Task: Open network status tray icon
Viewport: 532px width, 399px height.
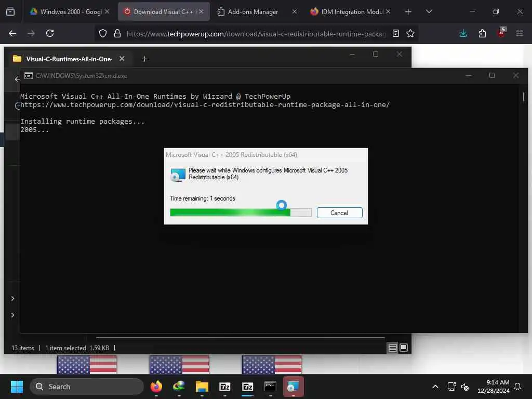Action: pyautogui.click(x=451, y=387)
